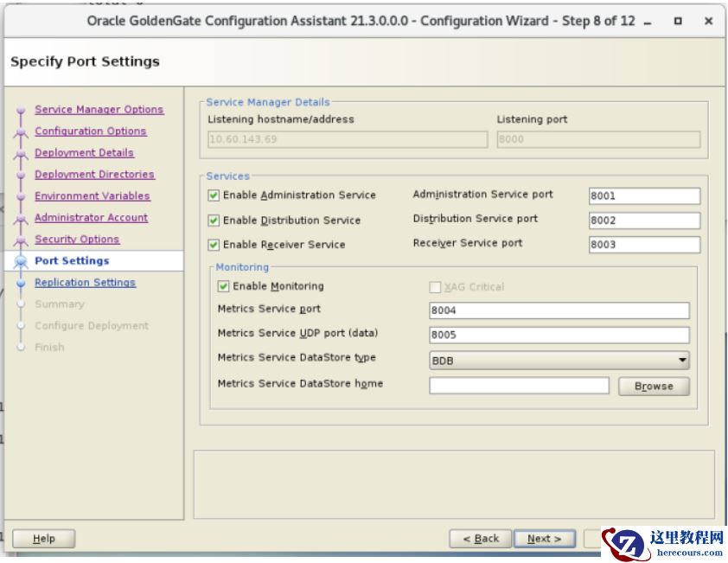Click Configure Deployment step marker icon

pyautogui.click(x=21, y=326)
